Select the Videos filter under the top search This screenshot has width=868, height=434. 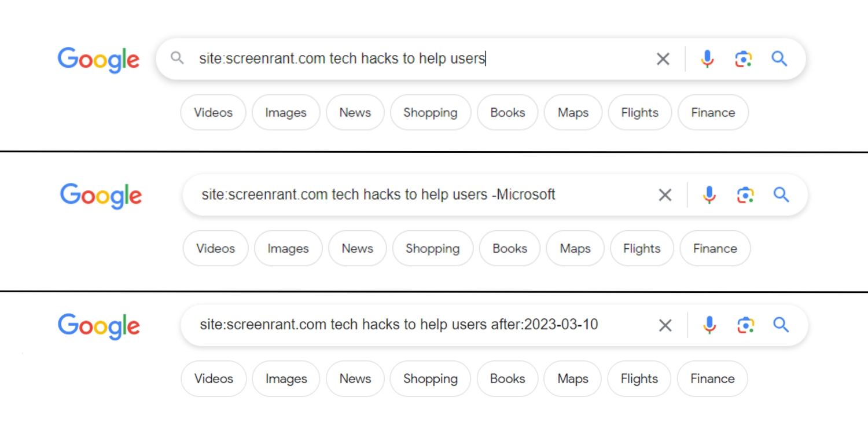[x=213, y=112]
